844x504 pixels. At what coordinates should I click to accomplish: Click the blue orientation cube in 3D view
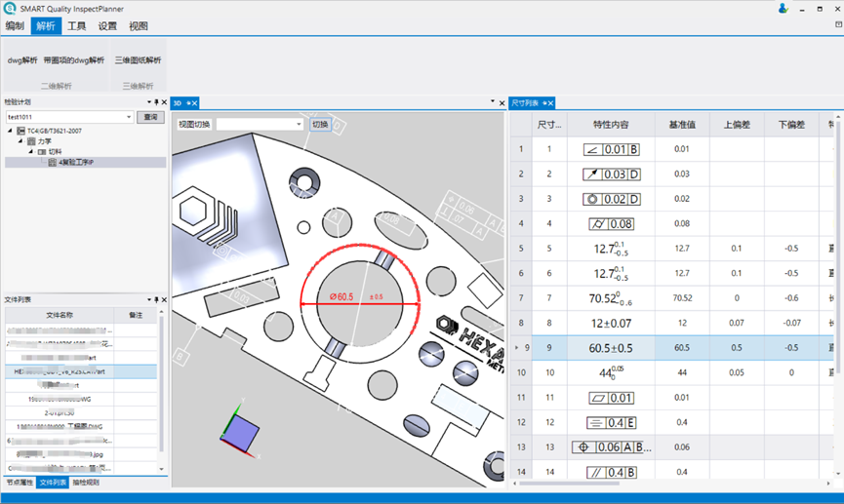tap(241, 434)
